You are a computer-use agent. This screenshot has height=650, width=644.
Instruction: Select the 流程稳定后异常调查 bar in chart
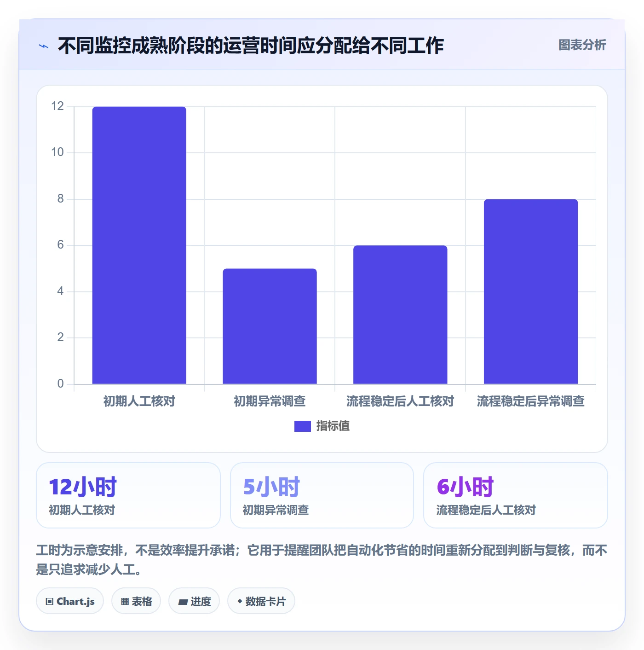point(531,291)
